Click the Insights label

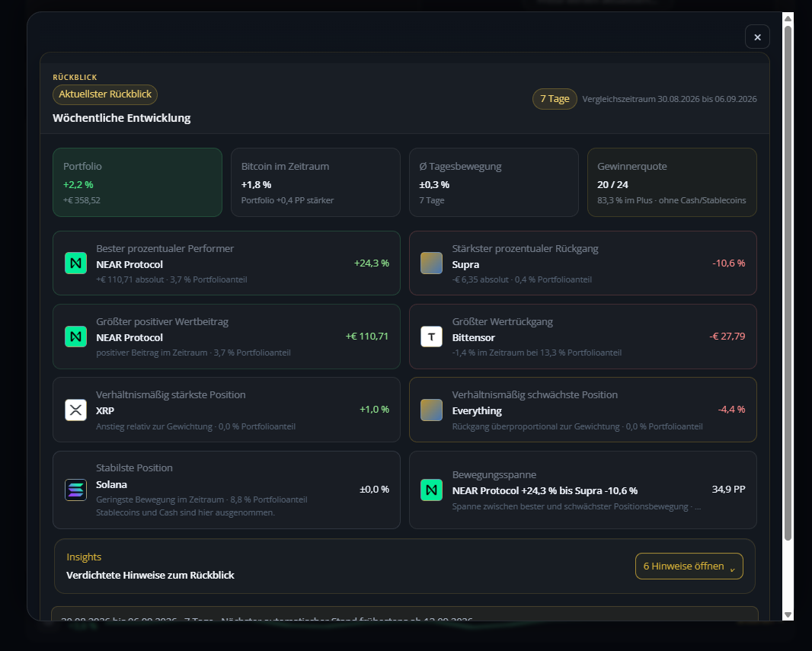[84, 557]
